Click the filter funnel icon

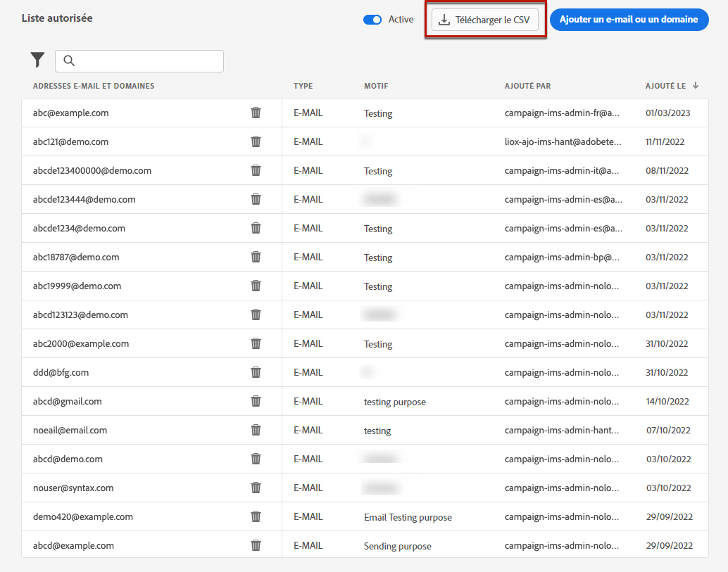tap(37, 61)
